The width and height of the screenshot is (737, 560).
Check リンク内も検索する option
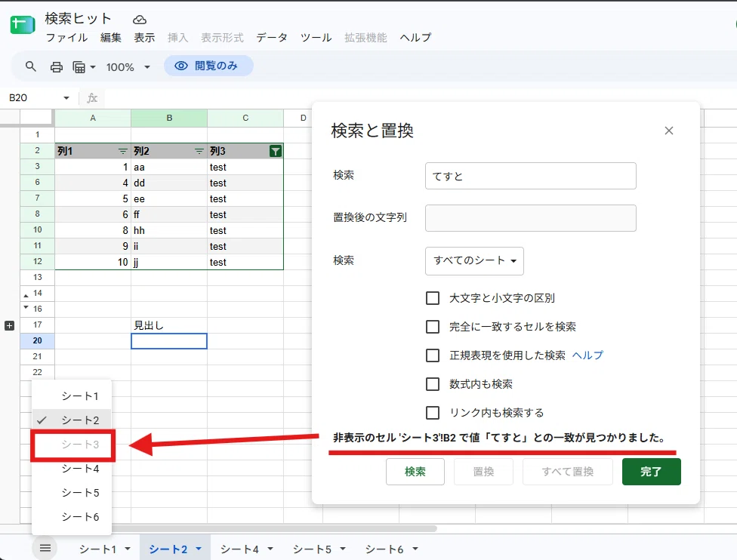[433, 413]
